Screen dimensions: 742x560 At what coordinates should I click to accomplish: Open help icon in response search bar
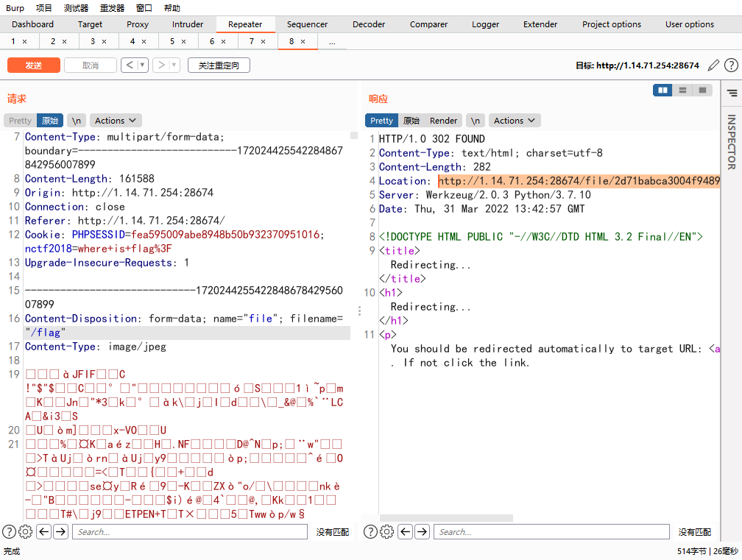[x=370, y=531]
